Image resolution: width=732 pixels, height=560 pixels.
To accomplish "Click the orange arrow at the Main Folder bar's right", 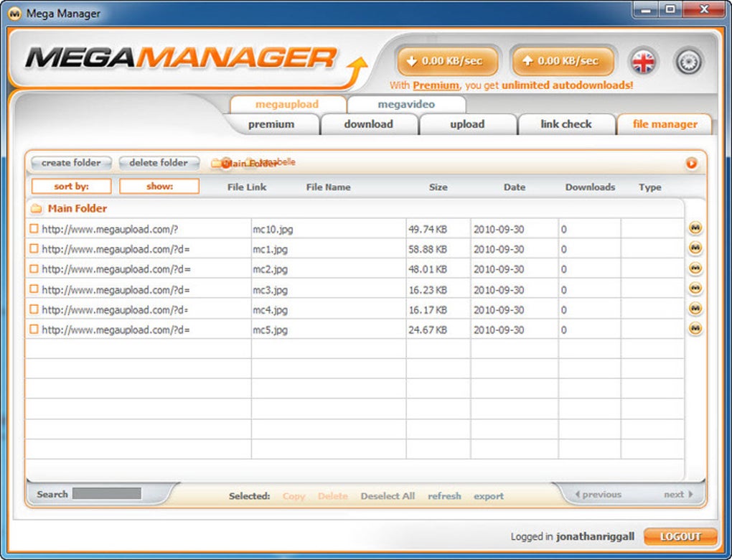I will coord(692,163).
